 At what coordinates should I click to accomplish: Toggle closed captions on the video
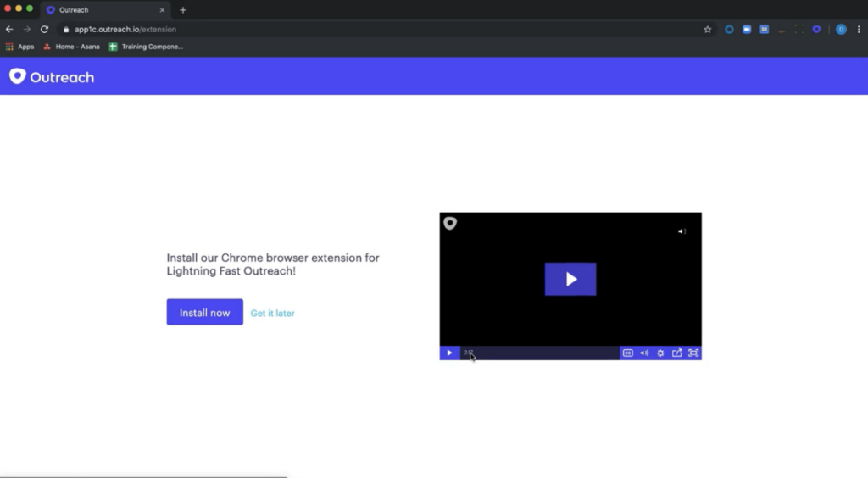pos(628,353)
